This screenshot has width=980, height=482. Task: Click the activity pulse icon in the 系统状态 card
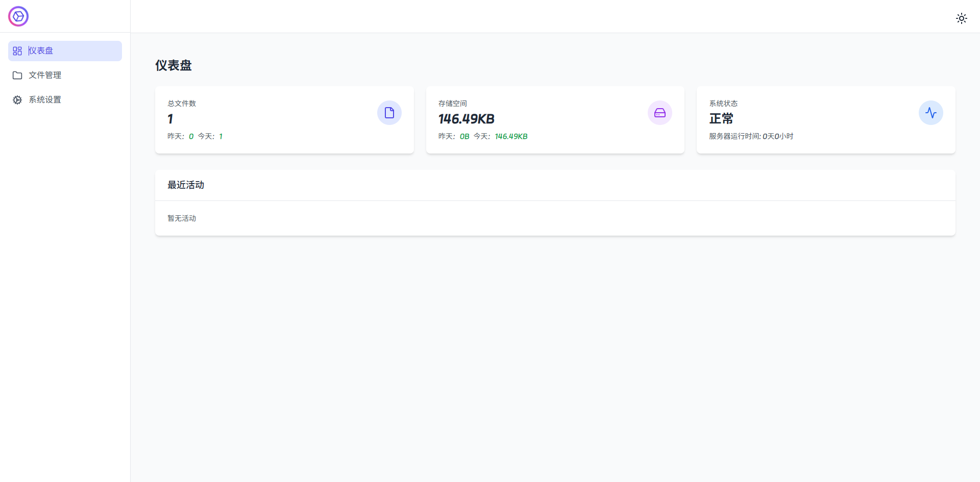pyautogui.click(x=931, y=113)
